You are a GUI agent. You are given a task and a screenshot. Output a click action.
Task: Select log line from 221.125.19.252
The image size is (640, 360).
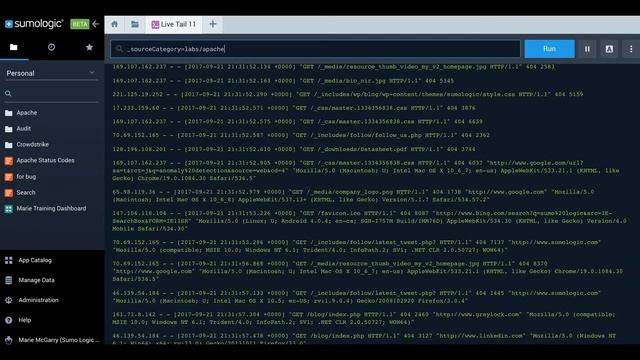click(348, 94)
